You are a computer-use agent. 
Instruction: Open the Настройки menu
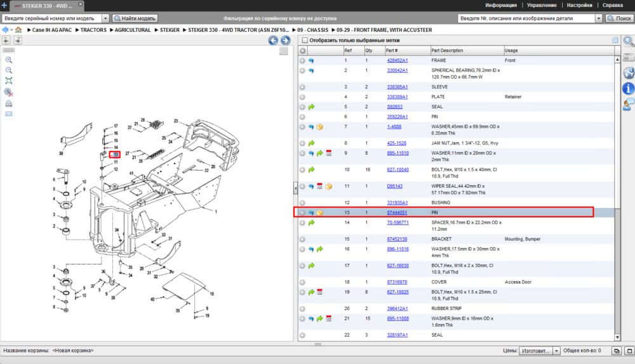point(580,5)
